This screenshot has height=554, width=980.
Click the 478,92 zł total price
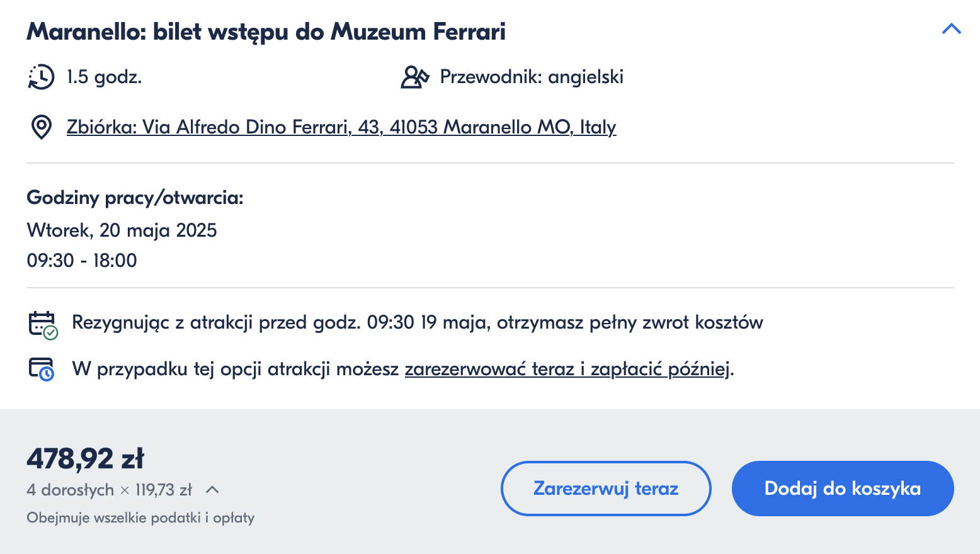86,459
